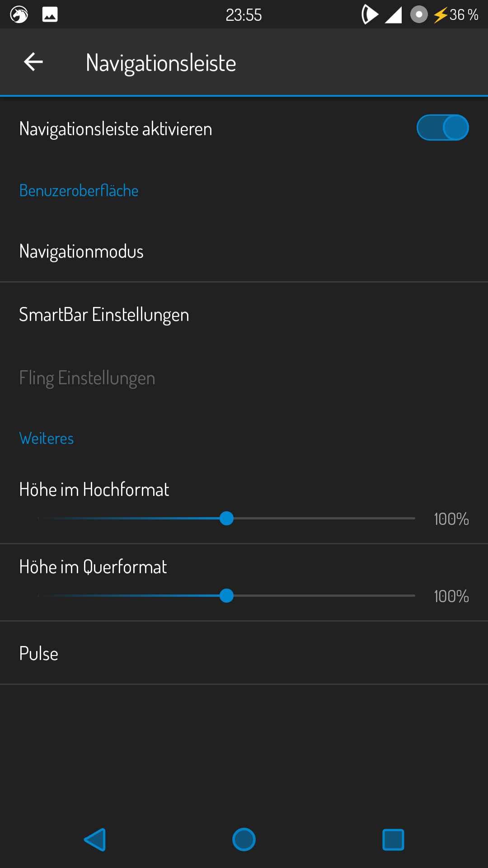Tap the image notification icon
Screen dimensions: 488x868
50,14
